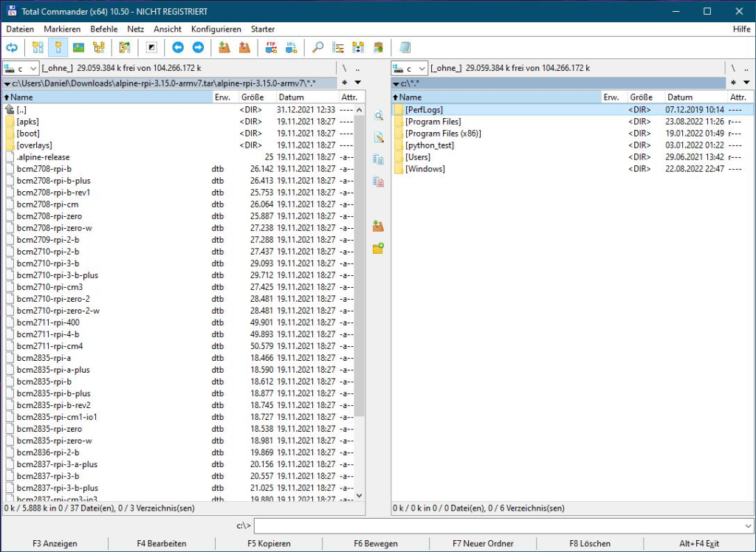756x552 pixels.
Task: Open the directory tree view icon
Action: 99,47
